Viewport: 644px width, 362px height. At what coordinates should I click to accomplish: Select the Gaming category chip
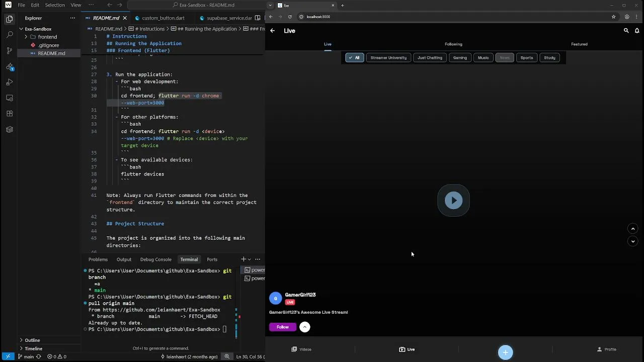(460, 58)
